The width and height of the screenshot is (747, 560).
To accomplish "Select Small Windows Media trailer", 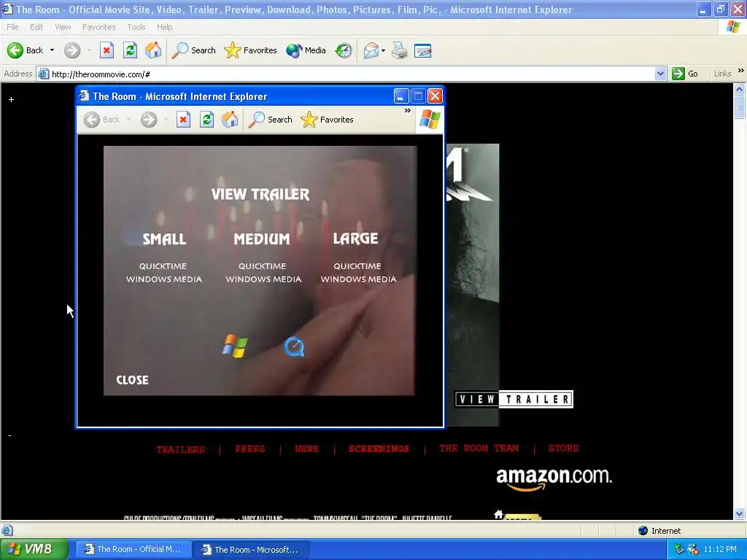I will [x=164, y=279].
